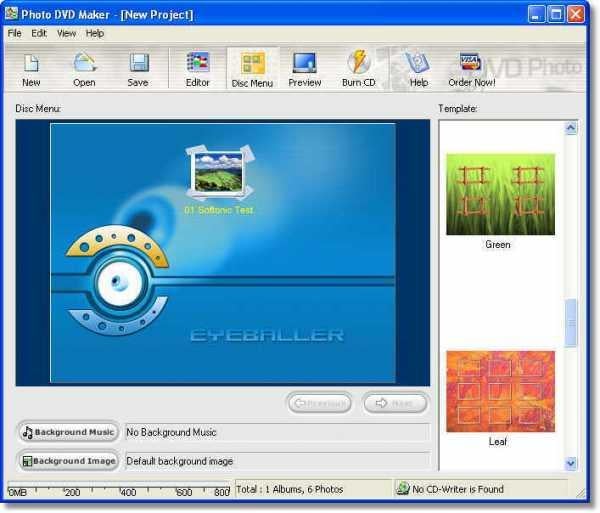600x513 pixels.
Task: Maximize the Photo DVD Maker window
Action: (556, 15)
